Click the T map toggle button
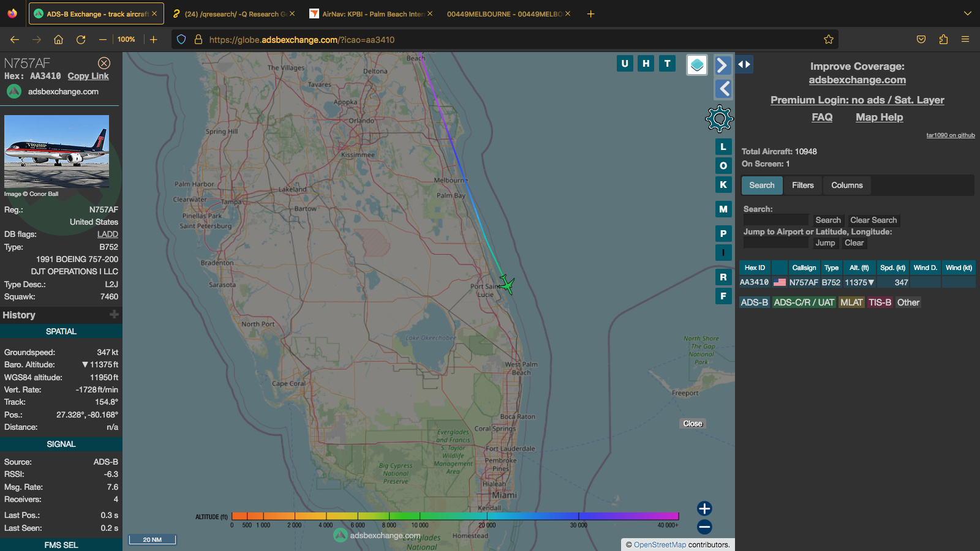 [667, 63]
